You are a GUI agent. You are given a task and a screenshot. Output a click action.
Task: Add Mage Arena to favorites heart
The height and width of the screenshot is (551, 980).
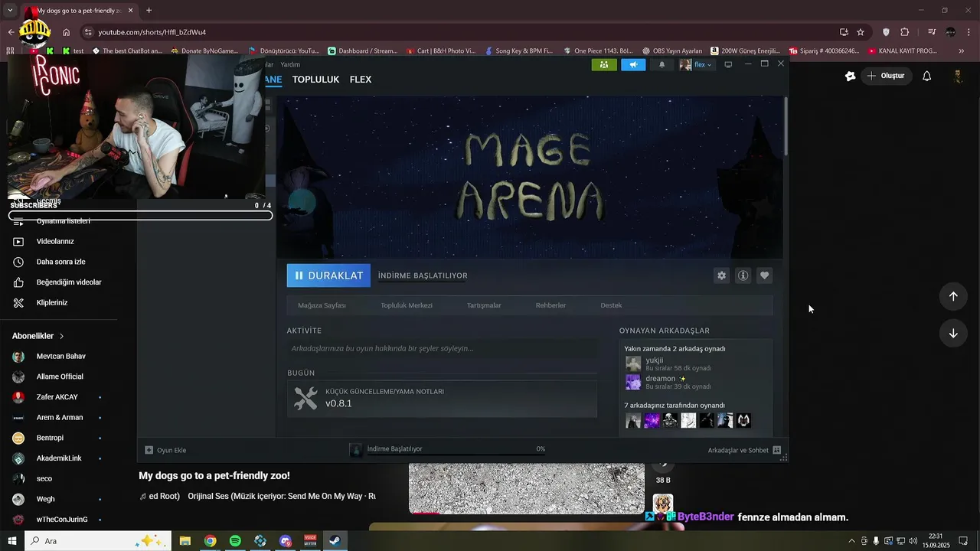pos(764,275)
